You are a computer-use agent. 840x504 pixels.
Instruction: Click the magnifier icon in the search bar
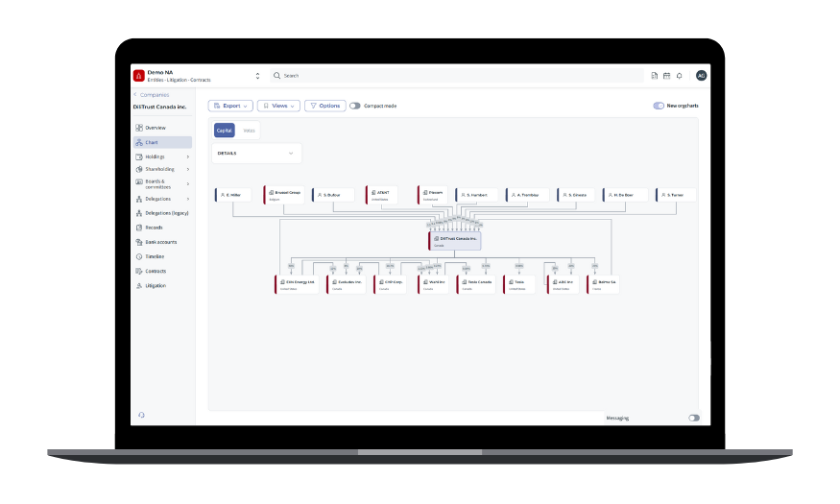pyautogui.click(x=277, y=76)
